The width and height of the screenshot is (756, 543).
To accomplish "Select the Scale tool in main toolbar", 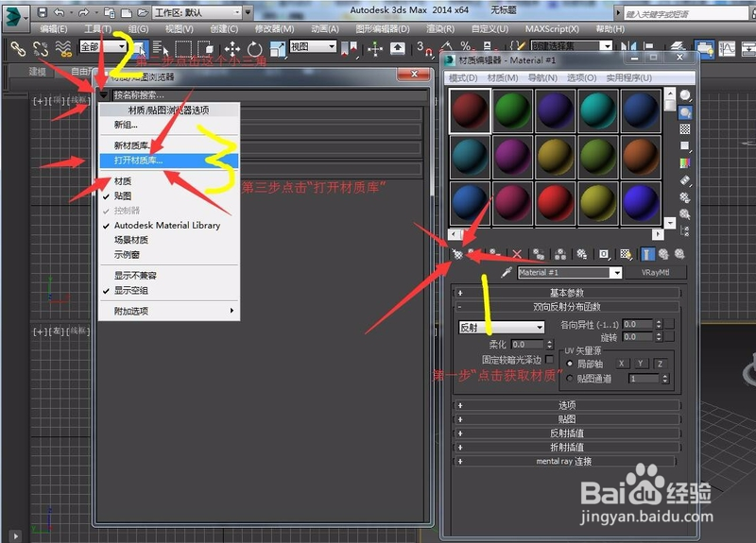I will [x=277, y=49].
